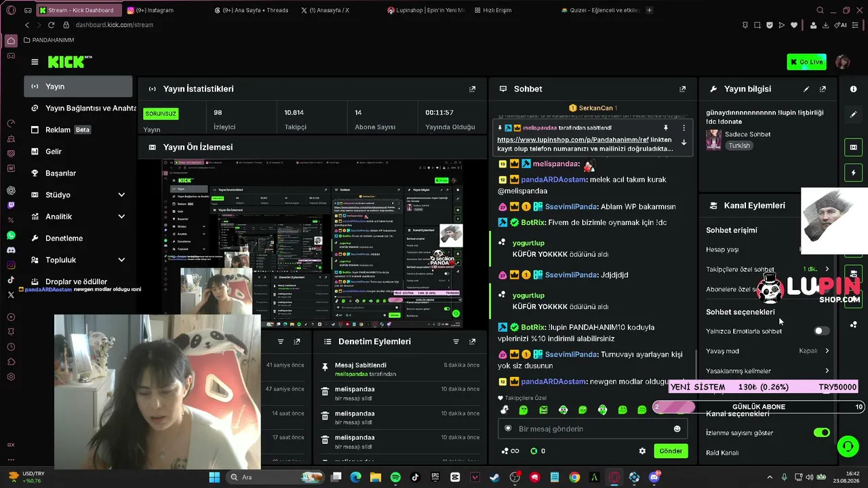Open WhatsApp in the browser sidebar
This screenshot has height=488, width=868.
point(11,235)
